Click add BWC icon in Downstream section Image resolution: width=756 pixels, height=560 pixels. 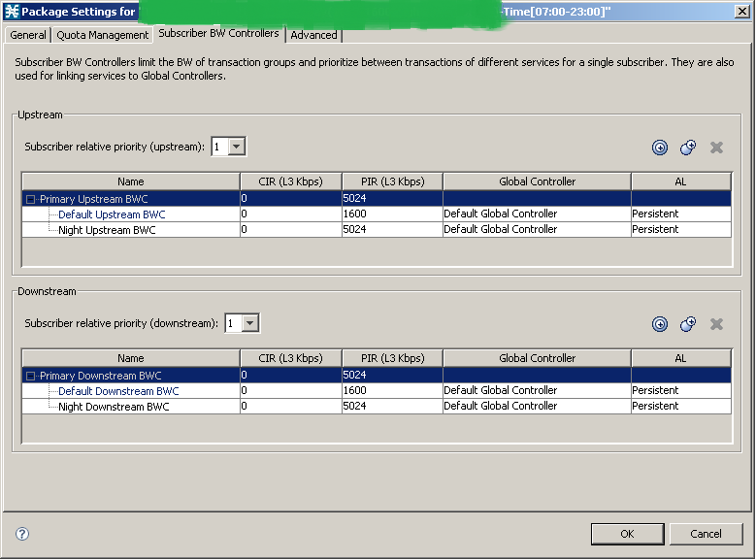(x=660, y=324)
